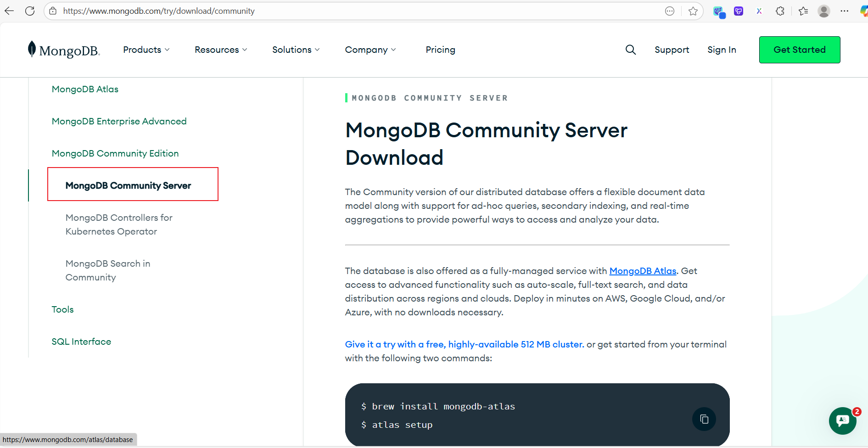Click the MongoDB Community Server Download heading
Image resolution: width=868 pixels, height=448 pixels.
point(486,144)
